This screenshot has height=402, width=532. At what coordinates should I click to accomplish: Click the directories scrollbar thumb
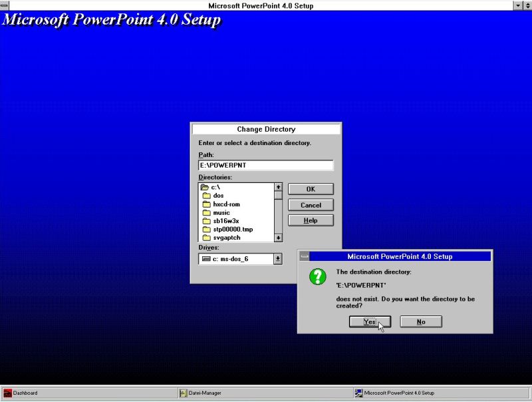[278, 195]
